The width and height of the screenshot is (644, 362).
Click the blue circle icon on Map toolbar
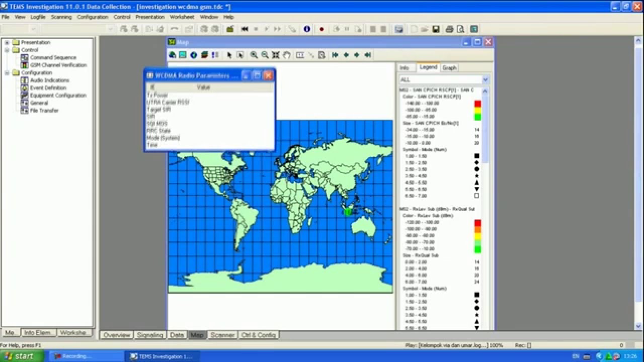click(194, 55)
